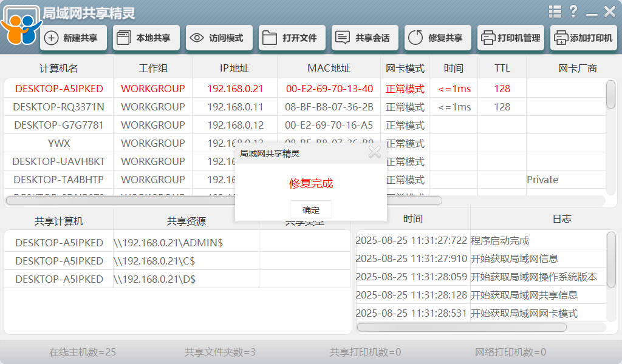Viewport: 622px width, 364px height.
Task: Click Repair Share (修复共享) toolbar button
Action: 437,38
